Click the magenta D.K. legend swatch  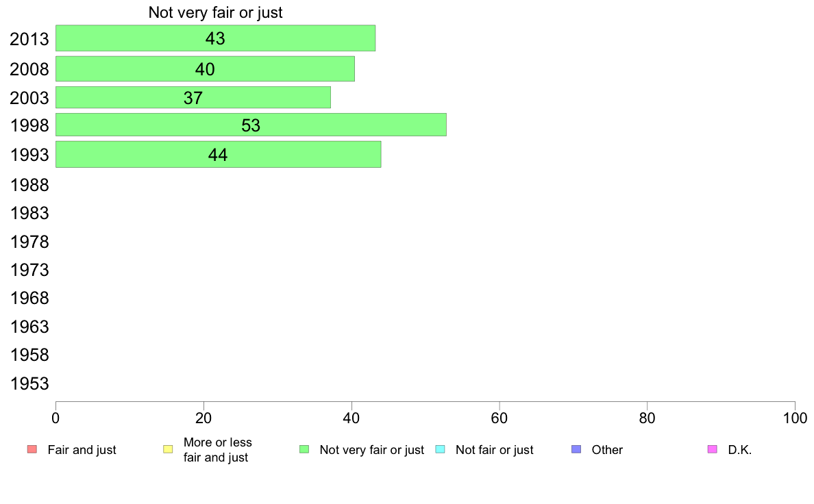tap(713, 449)
